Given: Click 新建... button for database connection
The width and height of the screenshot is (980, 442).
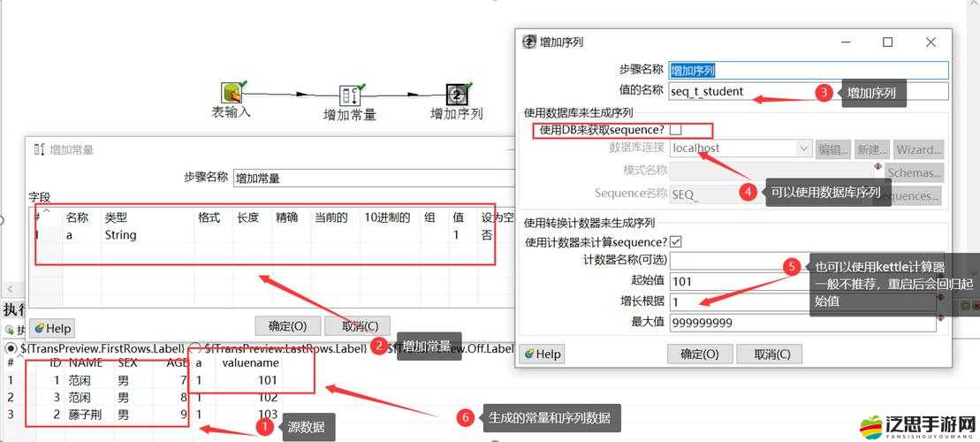Looking at the screenshot, I should [x=872, y=149].
